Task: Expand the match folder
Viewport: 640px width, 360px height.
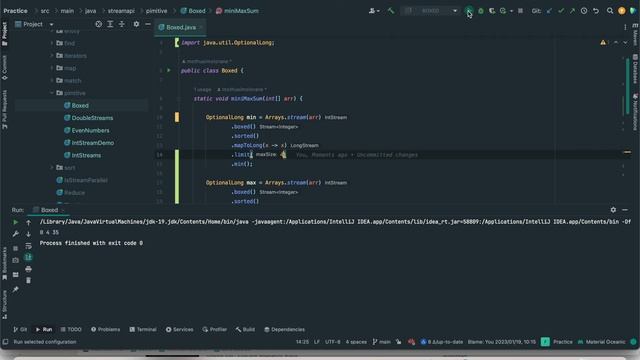Action: pos(52,81)
